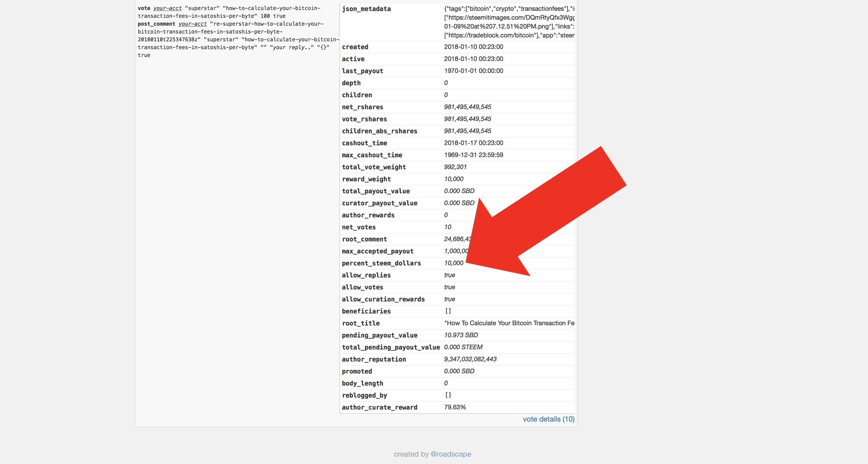Select pending_payout_value 10.973 SBD
The image size is (868, 464).
coord(461,335)
